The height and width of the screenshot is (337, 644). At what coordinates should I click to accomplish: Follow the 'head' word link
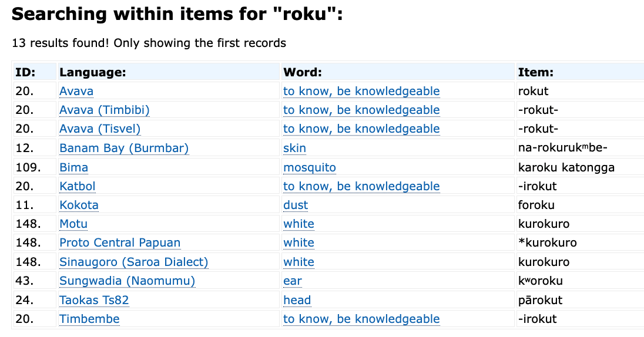[x=297, y=301]
